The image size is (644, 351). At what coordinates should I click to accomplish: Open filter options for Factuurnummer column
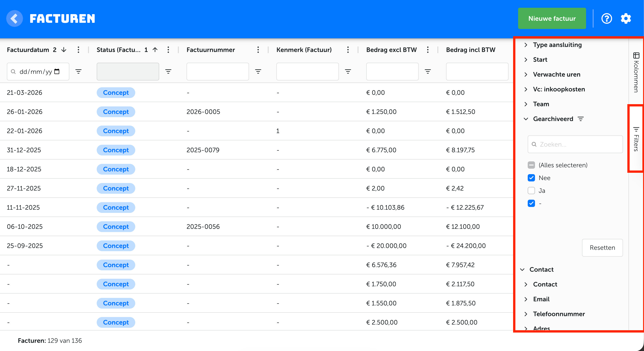tap(258, 71)
